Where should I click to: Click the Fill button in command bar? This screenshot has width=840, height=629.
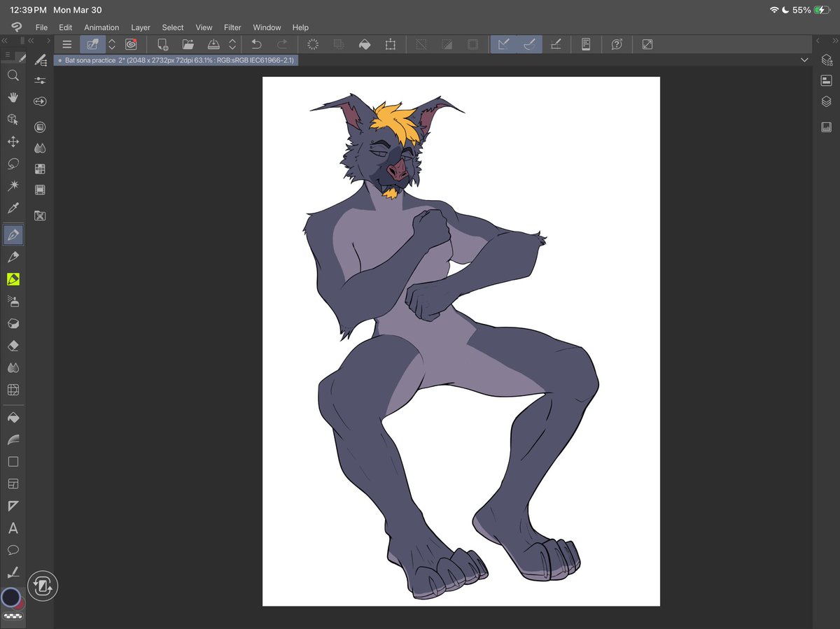[364, 44]
